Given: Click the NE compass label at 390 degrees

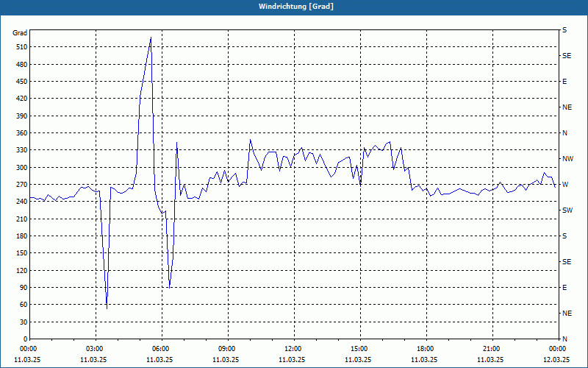Looking at the screenshot, I should 567,107.
